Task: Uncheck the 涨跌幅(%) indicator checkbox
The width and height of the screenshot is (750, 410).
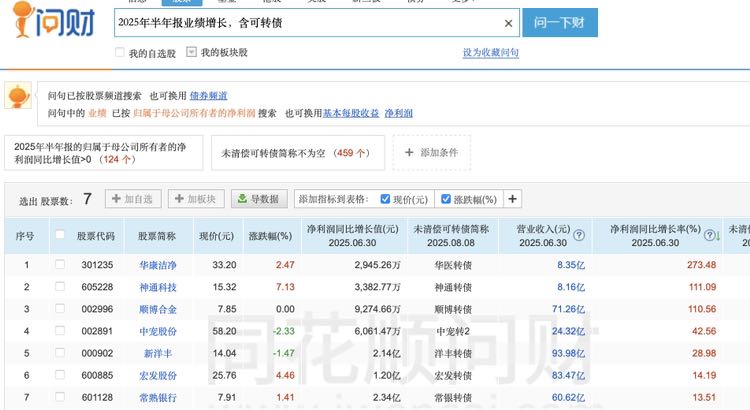Action: [446, 199]
